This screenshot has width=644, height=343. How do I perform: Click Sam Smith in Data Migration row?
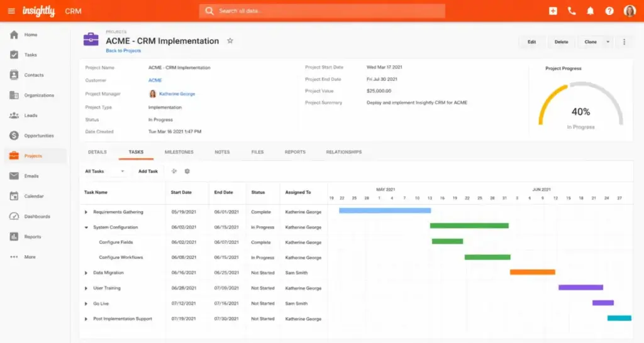click(x=296, y=273)
